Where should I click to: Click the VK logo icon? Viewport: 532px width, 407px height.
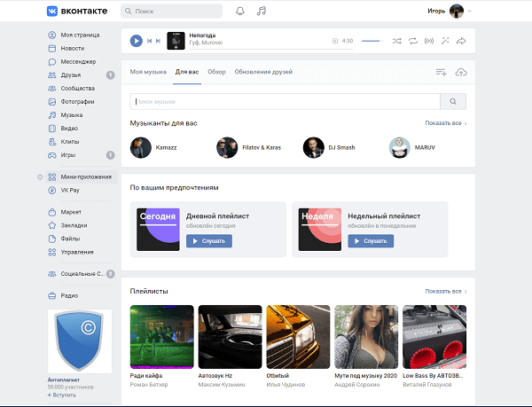click(52, 11)
